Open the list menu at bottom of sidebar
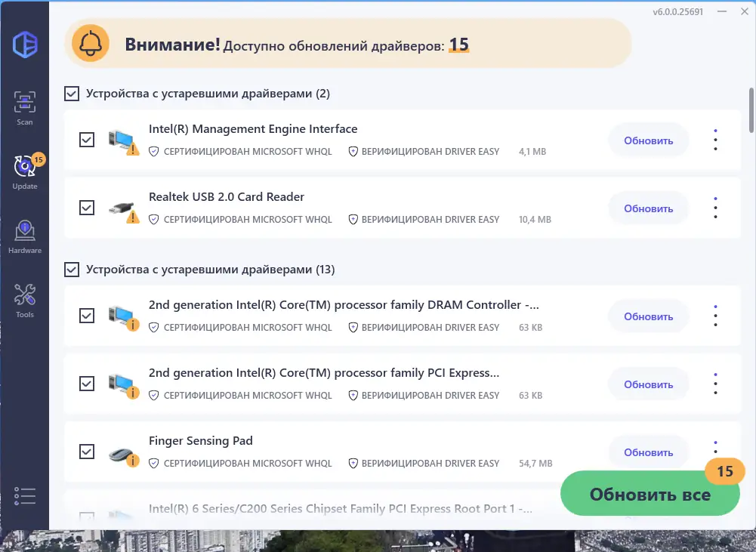Viewport: 756px width, 552px height. coord(24,495)
